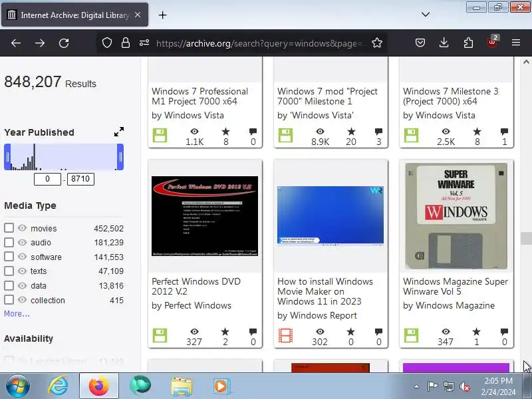Open the Windows Start menu
The image size is (532, 399).
tap(18, 386)
